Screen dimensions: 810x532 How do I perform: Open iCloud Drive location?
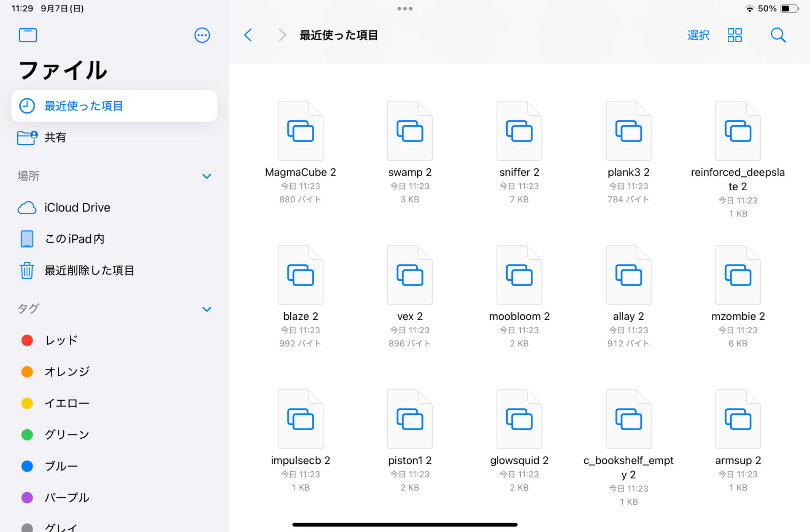(114, 208)
